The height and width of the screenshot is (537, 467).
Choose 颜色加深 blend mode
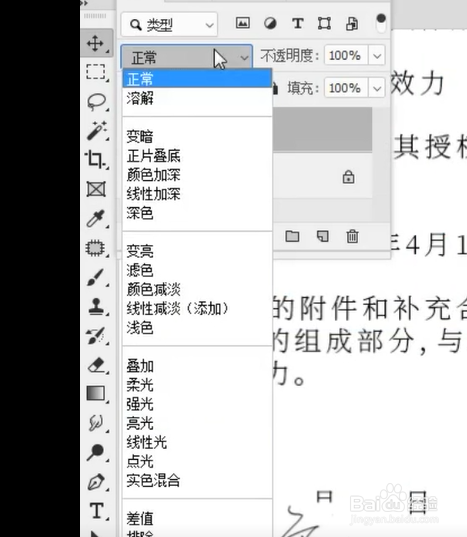coord(197,175)
